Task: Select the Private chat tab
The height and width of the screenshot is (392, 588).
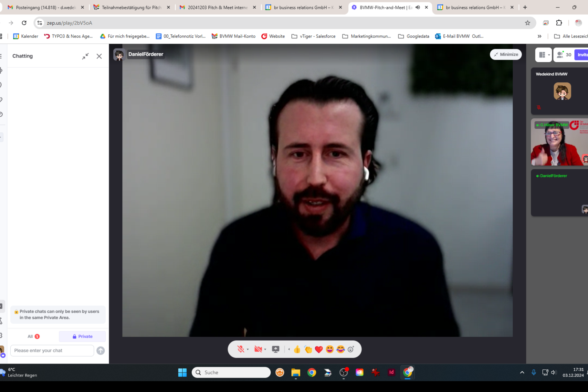Action: 82,336
